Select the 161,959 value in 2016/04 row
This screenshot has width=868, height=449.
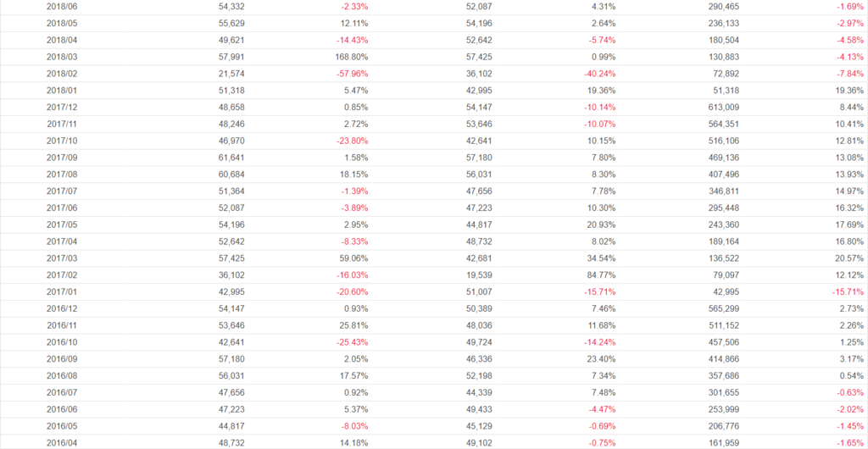coord(721,443)
